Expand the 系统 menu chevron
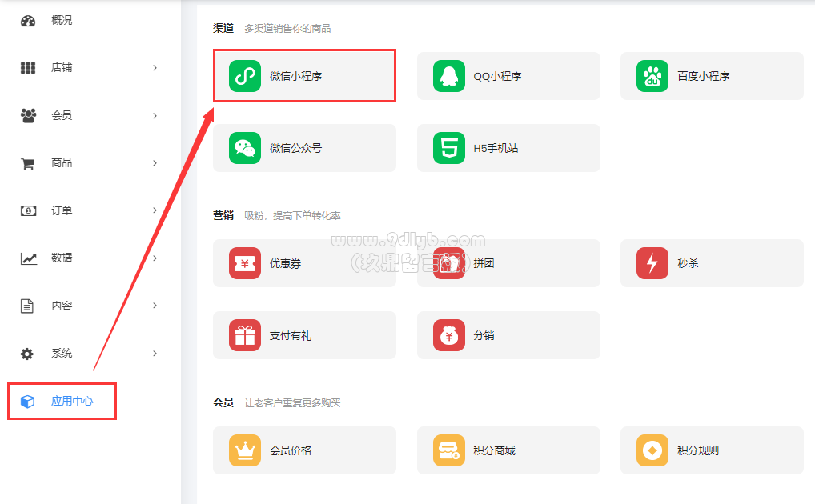The width and height of the screenshot is (815, 504). pos(155,354)
